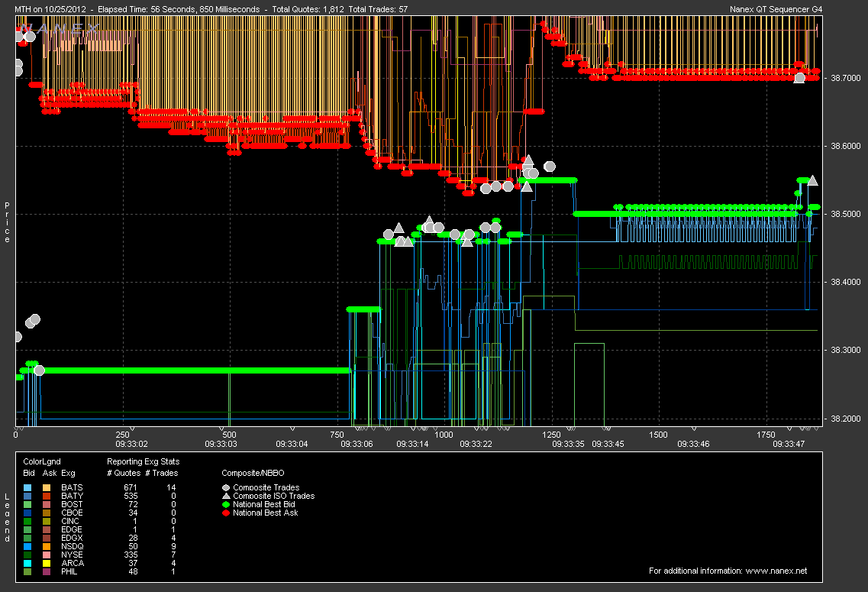Click the BATY exchange label

(x=72, y=497)
